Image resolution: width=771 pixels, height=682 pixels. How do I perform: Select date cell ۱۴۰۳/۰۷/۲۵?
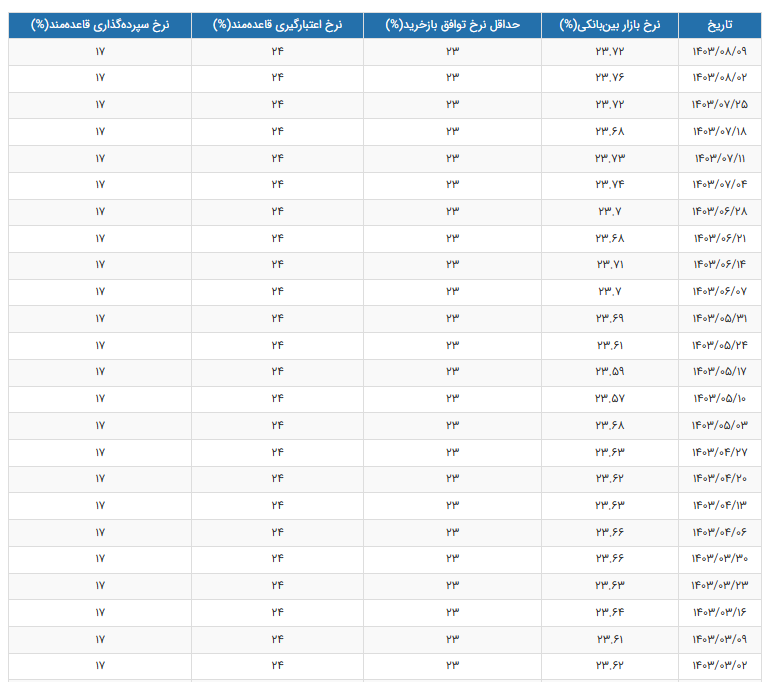[x=719, y=104]
